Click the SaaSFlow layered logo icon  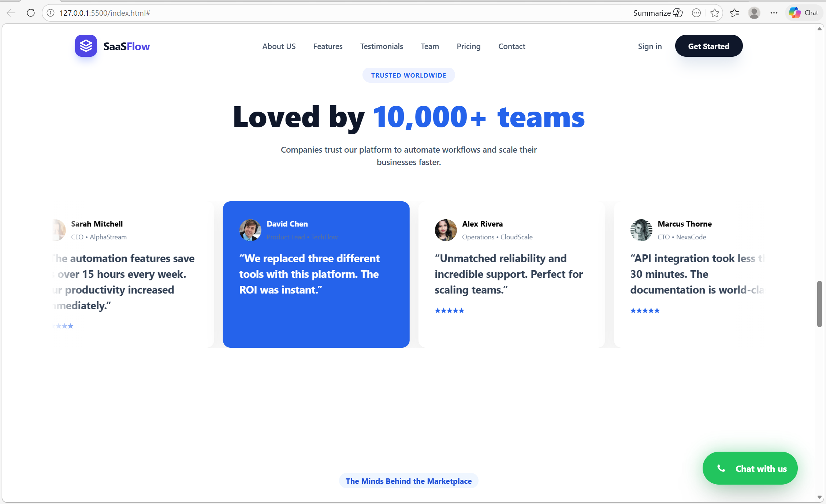[86, 46]
